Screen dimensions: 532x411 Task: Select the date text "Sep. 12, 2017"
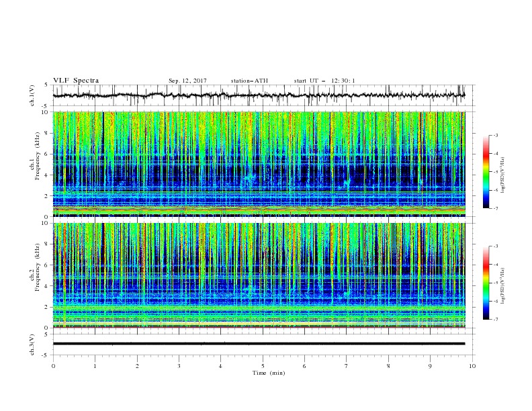[187, 81]
